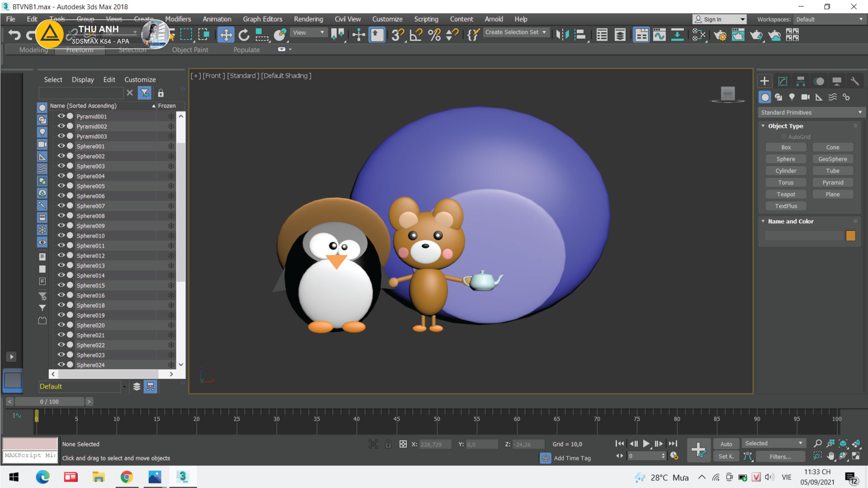Open the orange object color swatch

850,235
